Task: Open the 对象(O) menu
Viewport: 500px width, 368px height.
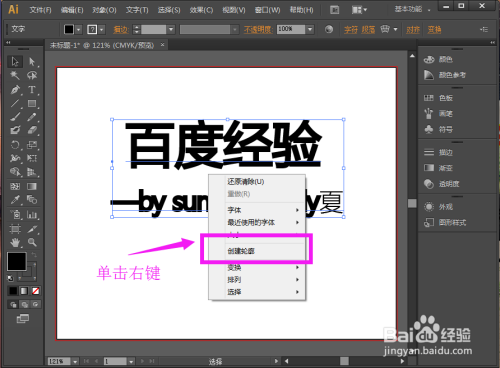Action: point(104,10)
